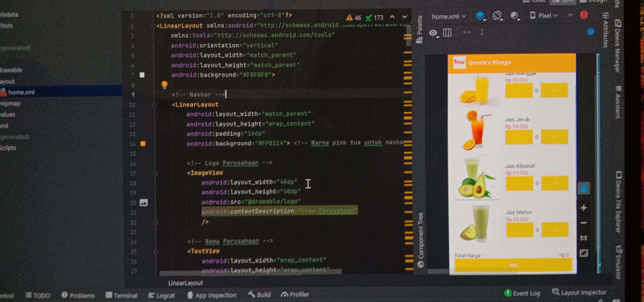
Task: Click the #FFB114 orange gutter color swatch
Action: tap(143, 143)
